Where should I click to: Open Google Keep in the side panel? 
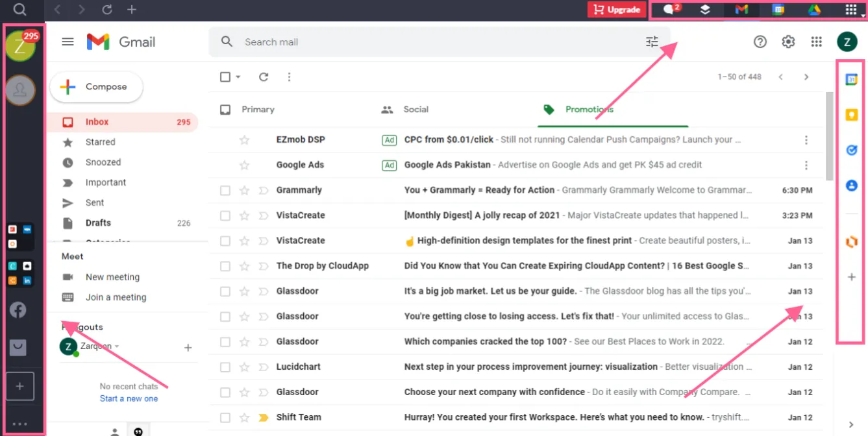(852, 115)
